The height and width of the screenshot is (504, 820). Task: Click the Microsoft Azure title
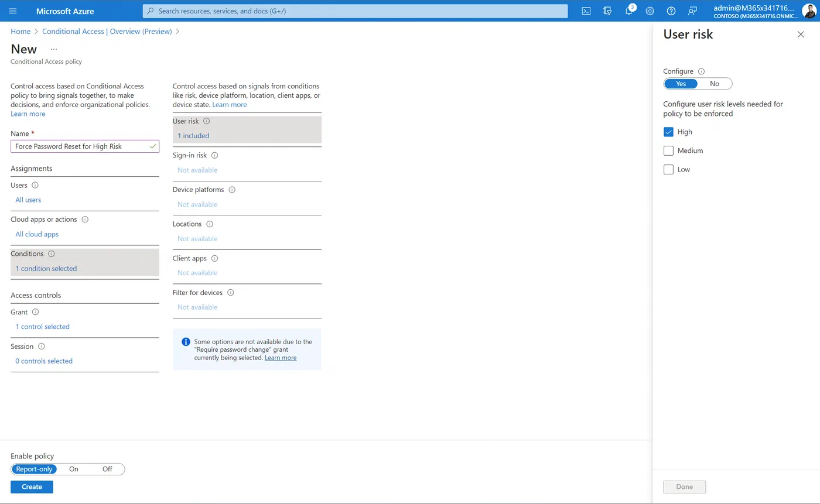pyautogui.click(x=65, y=11)
